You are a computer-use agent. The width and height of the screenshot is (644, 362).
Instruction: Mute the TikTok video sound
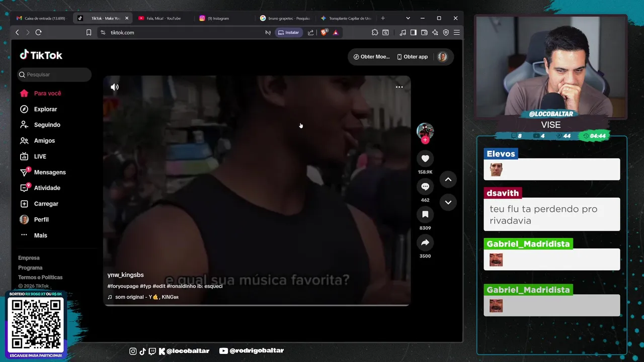click(x=115, y=87)
